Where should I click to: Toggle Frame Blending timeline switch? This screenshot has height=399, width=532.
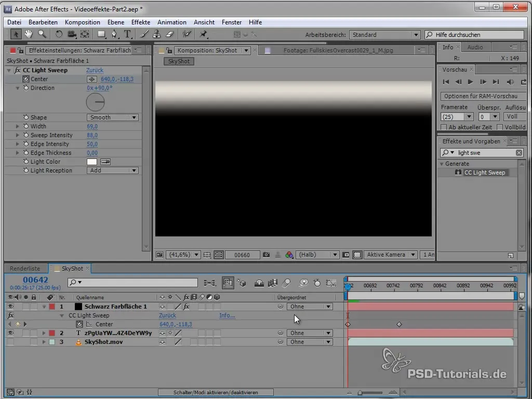pyautogui.click(x=273, y=283)
